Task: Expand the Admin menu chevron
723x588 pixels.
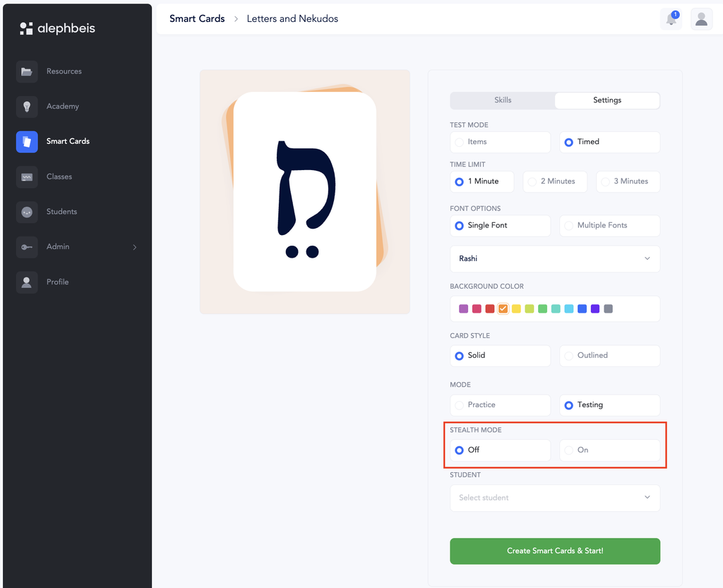Action: [135, 248]
